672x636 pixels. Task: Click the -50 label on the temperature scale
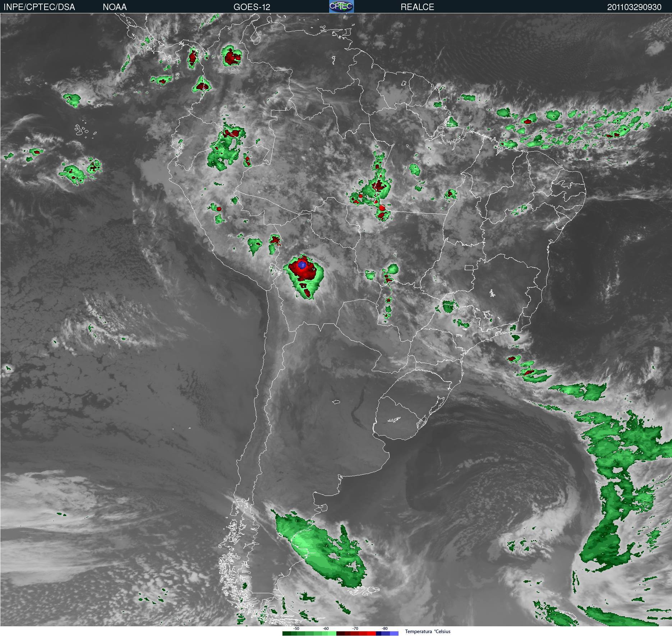pyautogui.click(x=296, y=628)
